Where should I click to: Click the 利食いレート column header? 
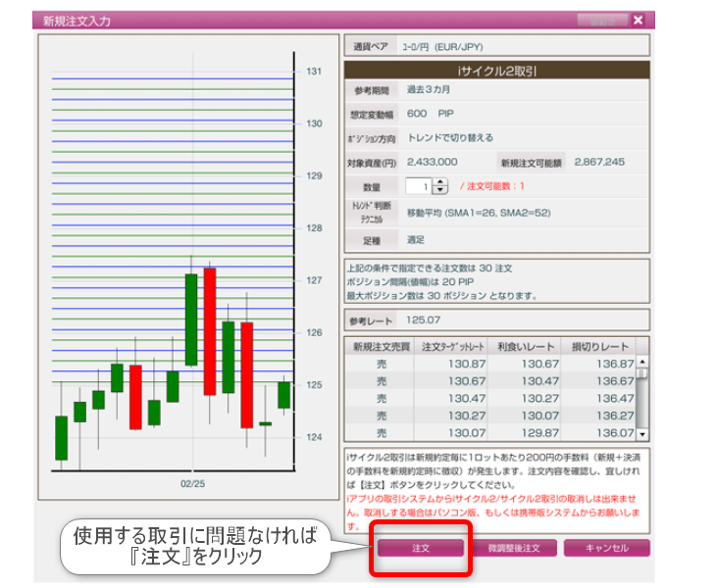coord(526,346)
